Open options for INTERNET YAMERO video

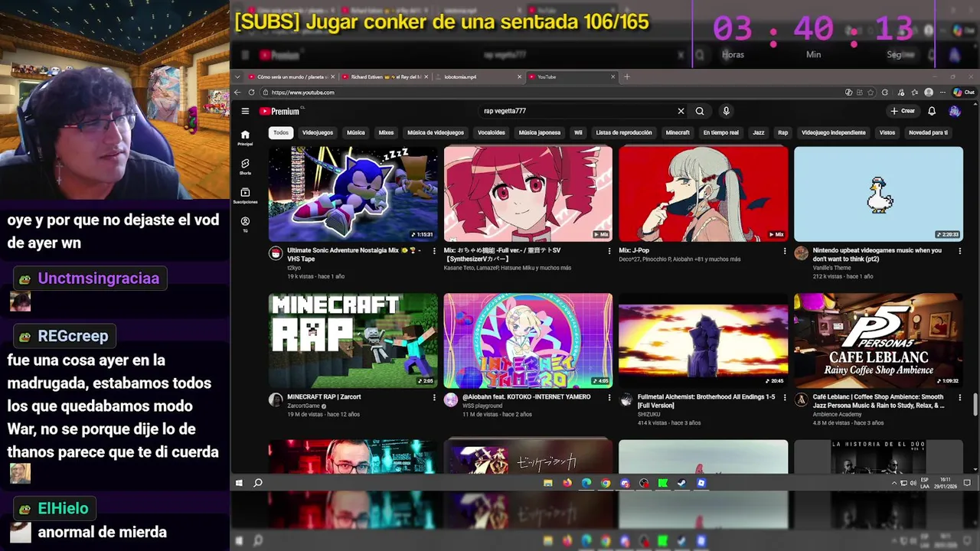[x=609, y=397]
